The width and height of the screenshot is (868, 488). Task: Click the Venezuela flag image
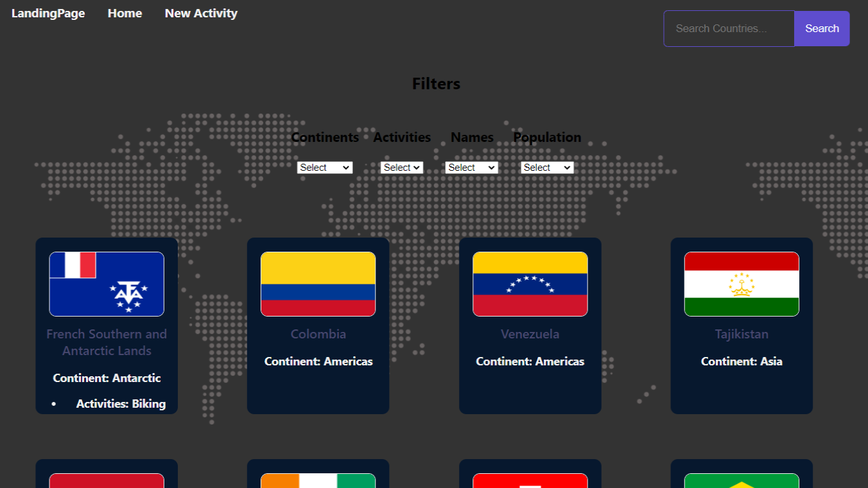[x=530, y=284]
